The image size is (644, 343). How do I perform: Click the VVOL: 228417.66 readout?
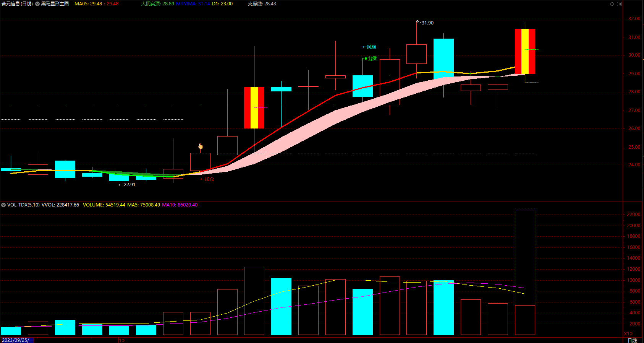(x=60, y=205)
